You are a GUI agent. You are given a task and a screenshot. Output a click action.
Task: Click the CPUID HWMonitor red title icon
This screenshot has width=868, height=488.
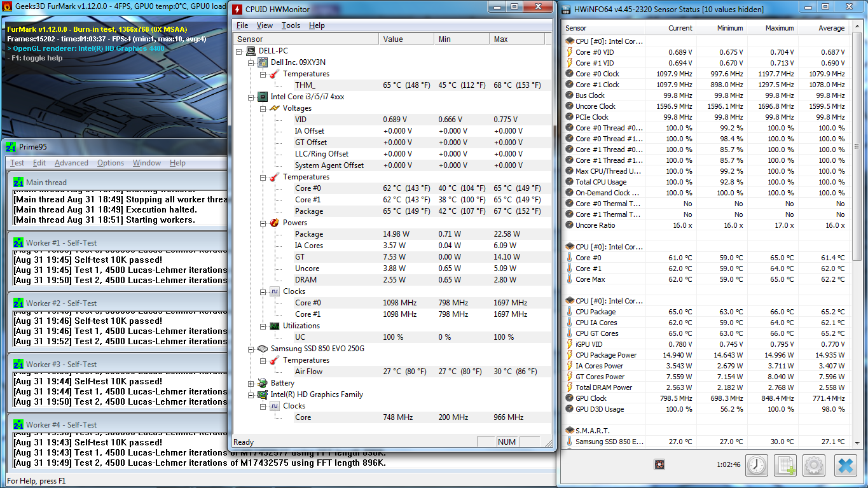[238, 10]
